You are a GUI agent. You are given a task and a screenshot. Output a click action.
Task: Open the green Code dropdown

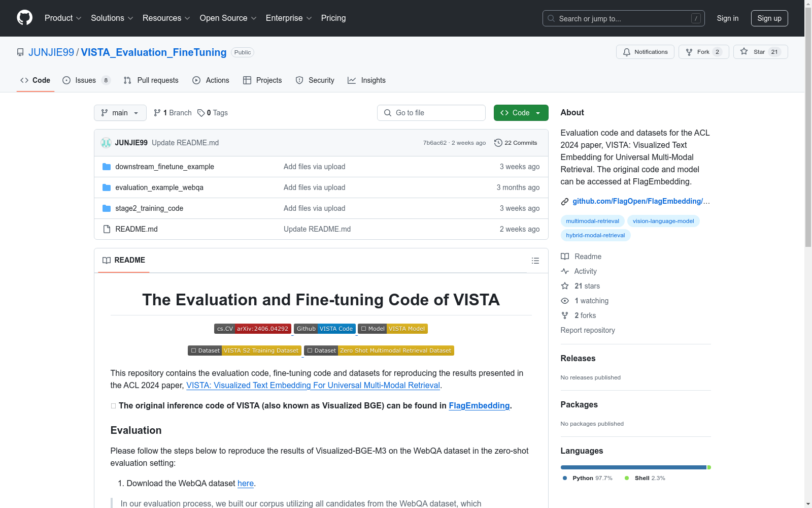[x=521, y=113]
